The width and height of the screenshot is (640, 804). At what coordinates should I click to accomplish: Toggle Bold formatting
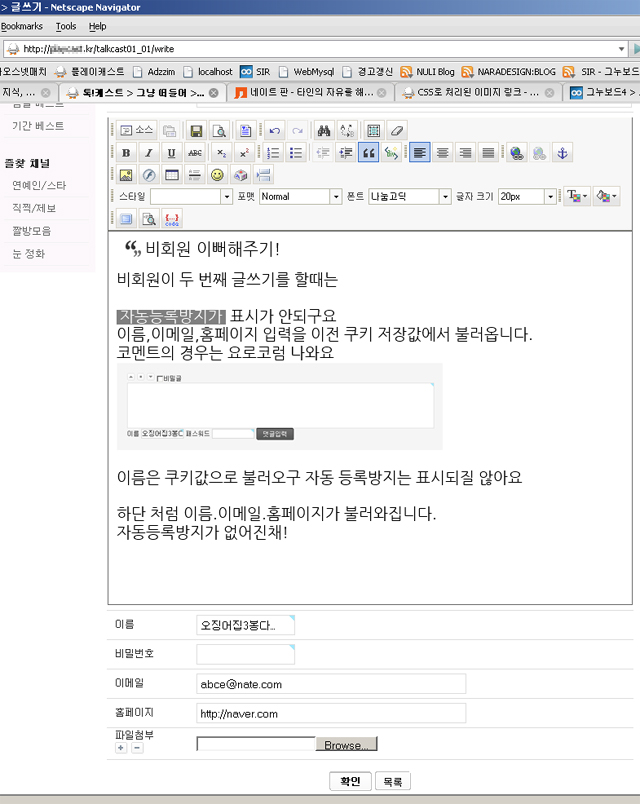click(x=126, y=153)
